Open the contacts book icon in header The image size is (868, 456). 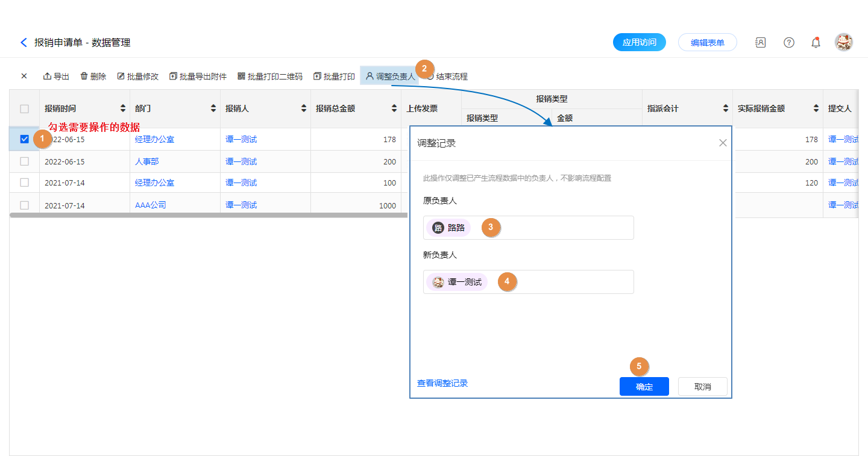(760, 42)
